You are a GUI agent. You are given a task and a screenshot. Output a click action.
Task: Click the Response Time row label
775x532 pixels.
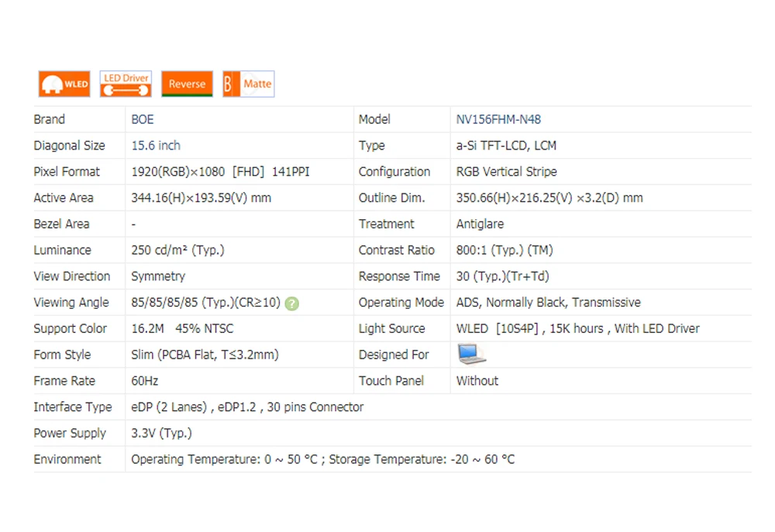click(x=399, y=276)
